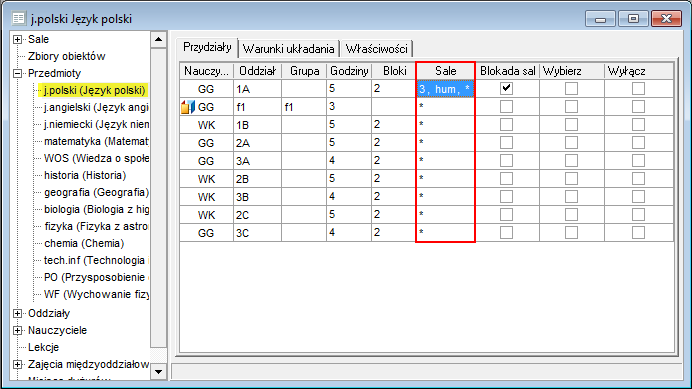
Task: Expand the Oddziały tree node
Action: click(x=17, y=313)
